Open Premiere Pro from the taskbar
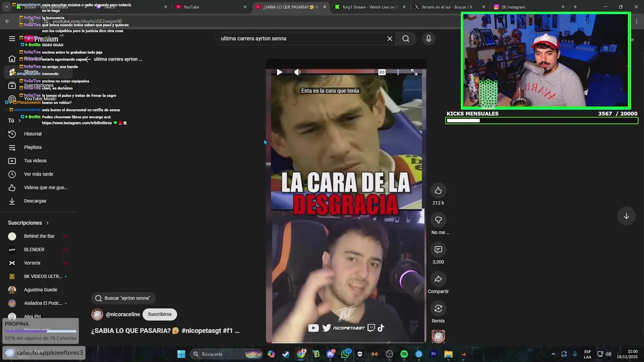This screenshot has width=644, height=362. pyautogui.click(x=433, y=354)
